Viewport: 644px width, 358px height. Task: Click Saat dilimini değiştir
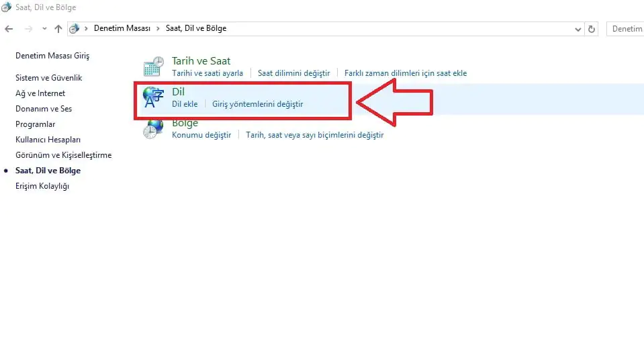(293, 73)
